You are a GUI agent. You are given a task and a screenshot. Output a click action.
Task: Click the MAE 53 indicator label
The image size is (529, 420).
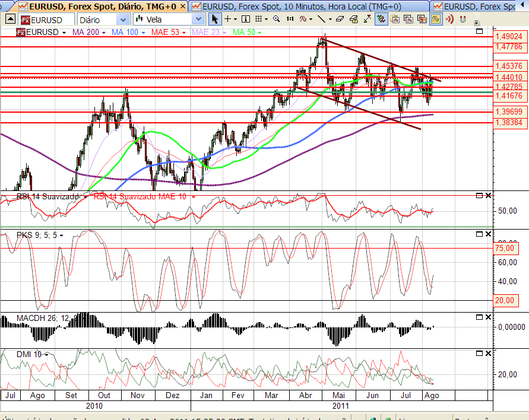pos(165,32)
